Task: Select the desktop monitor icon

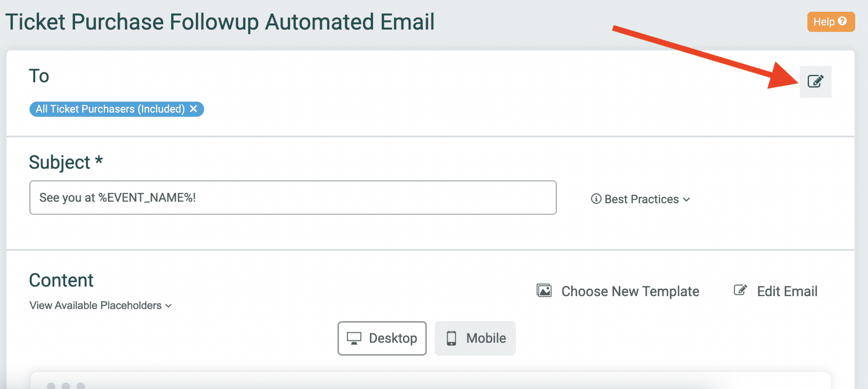Action: (353, 338)
